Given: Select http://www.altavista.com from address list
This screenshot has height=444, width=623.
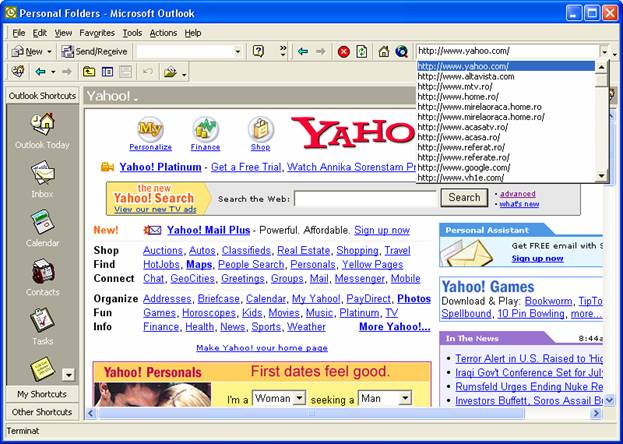Looking at the screenshot, I should pyautogui.click(x=506, y=76).
